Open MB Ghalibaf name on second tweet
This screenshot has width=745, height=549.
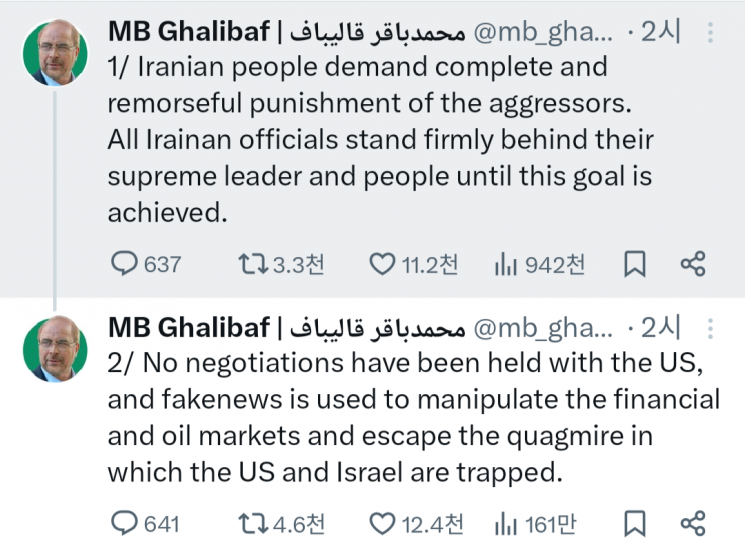[x=188, y=328]
